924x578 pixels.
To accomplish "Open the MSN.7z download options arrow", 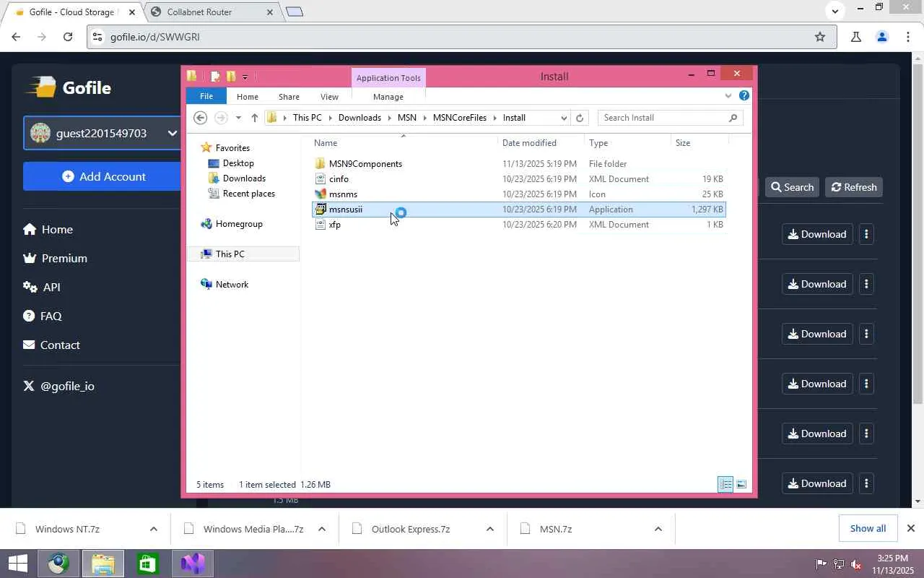I will (x=658, y=529).
